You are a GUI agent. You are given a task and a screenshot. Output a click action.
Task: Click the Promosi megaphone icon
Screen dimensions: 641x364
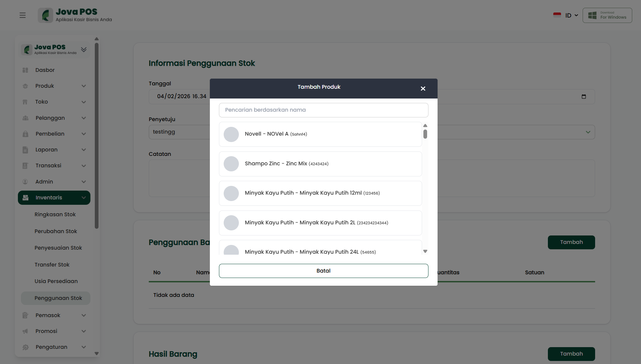tap(25, 331)
